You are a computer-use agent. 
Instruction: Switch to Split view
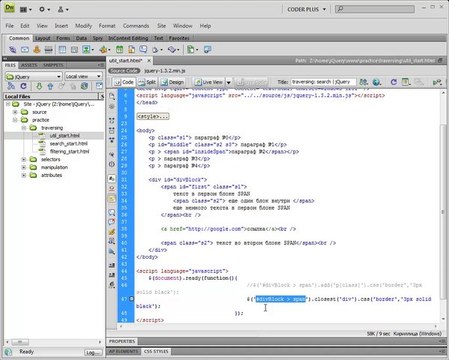[x=147, y=82]
